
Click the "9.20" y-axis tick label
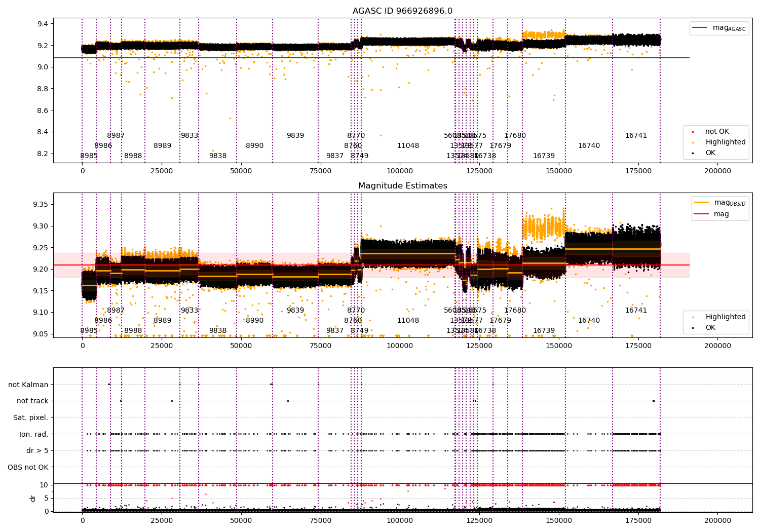41,269
